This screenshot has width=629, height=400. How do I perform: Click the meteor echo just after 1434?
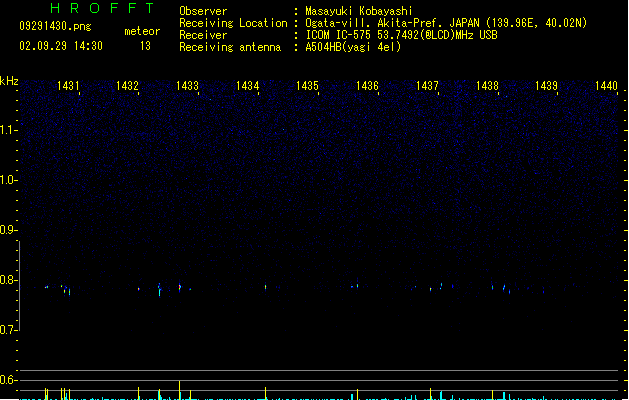click(265, 287)
